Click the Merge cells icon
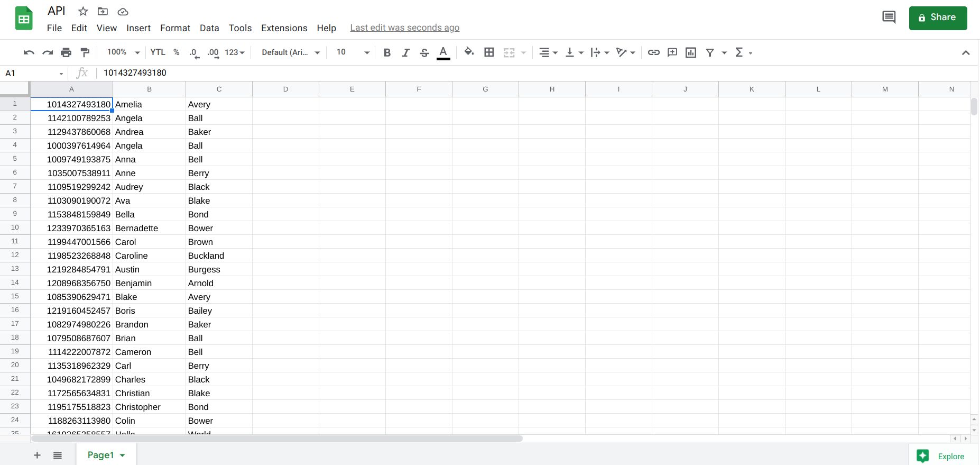 tap(509, 52)
